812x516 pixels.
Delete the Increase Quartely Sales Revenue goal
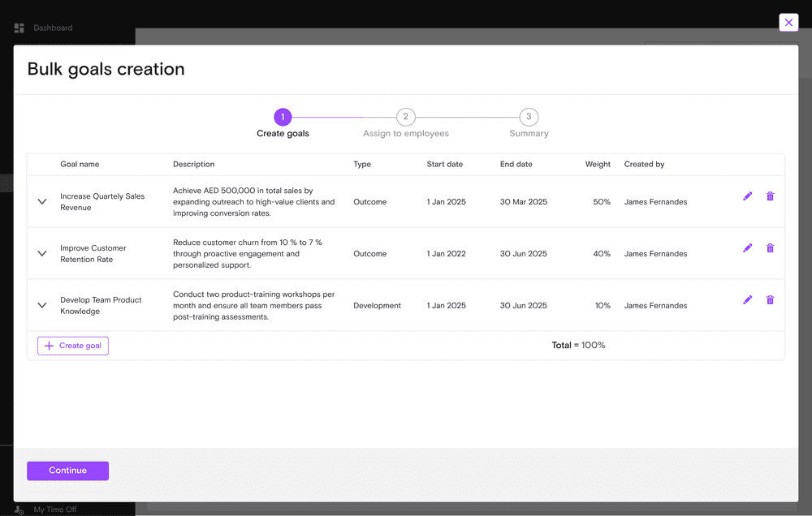point(770,196)
